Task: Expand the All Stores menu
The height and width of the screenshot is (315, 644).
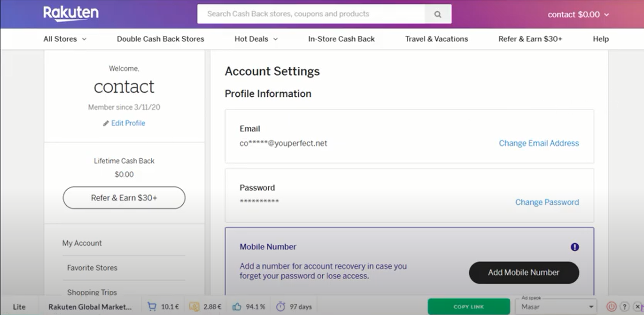Action: pyautogui.click(x=65, y=39)
